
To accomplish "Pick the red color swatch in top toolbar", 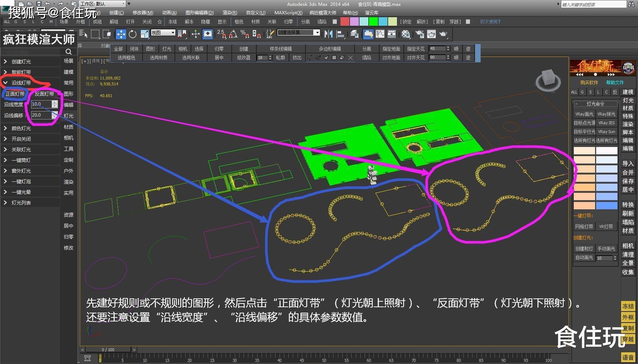I will point(345,22).
